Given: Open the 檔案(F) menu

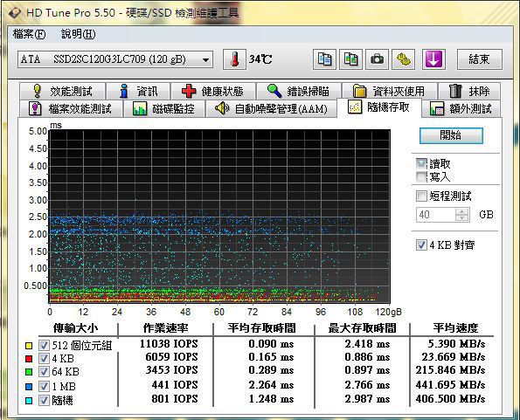Looking at the screenshot, I should click(29, 34).
